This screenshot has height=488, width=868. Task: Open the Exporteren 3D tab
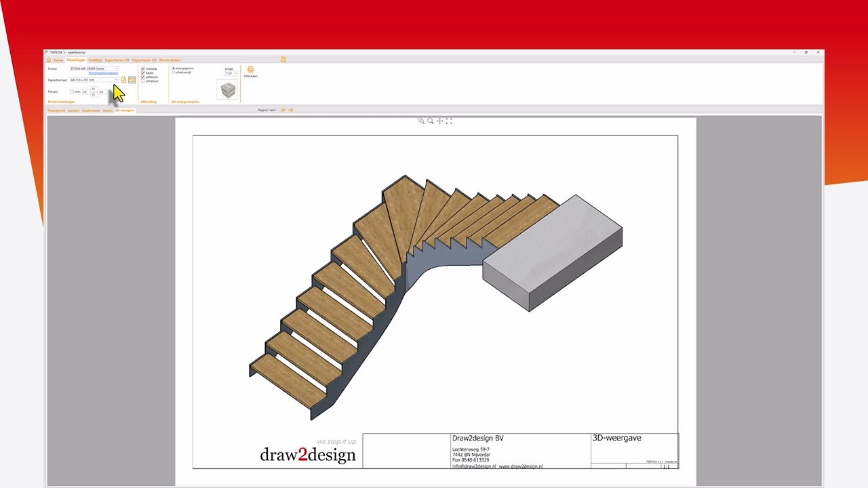[144, 60]
